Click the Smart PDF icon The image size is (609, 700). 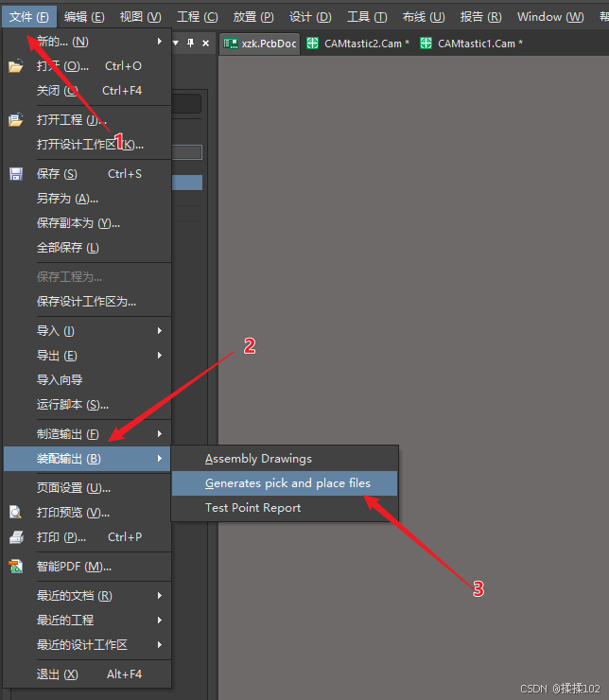[16, 566]
